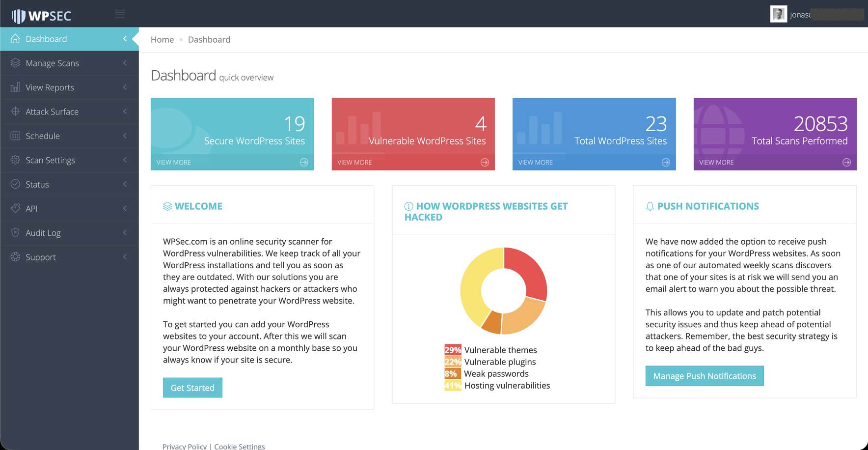Viewport: 868px width, 450px height.
Task: Open the Privacy Policy link
Action: point(185,446)
